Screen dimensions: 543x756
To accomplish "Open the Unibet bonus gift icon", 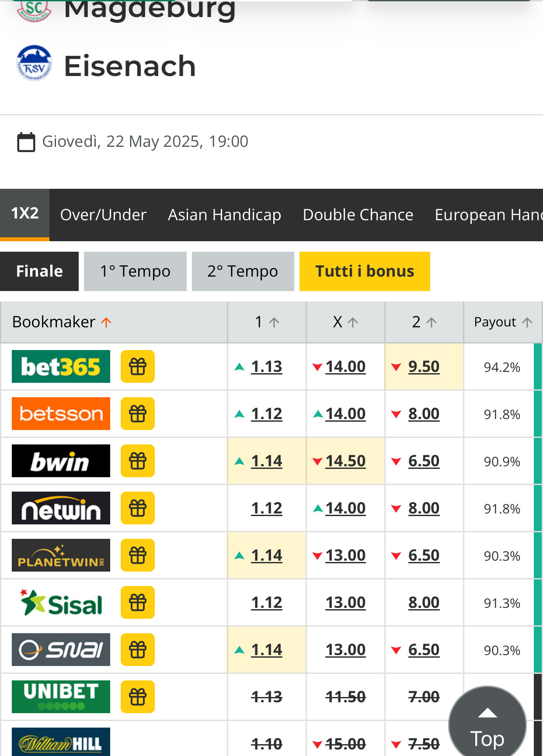I will click(138, 697).
